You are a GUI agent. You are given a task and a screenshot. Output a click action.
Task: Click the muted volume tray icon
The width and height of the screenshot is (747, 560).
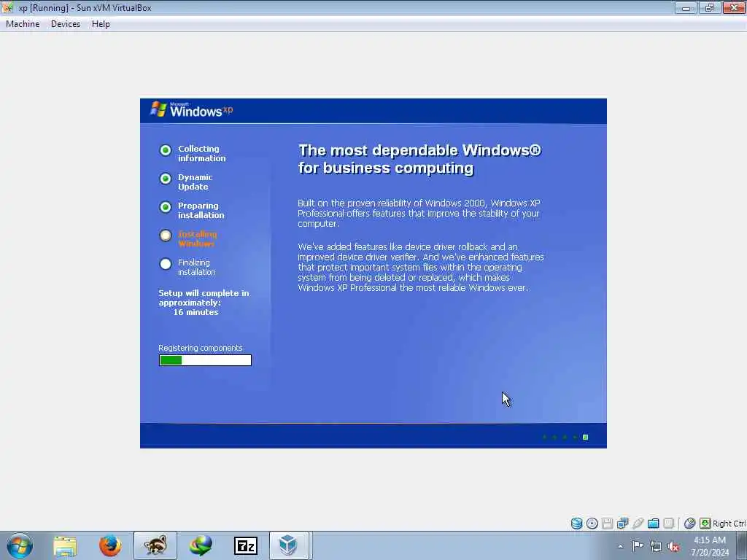point(673,547)
